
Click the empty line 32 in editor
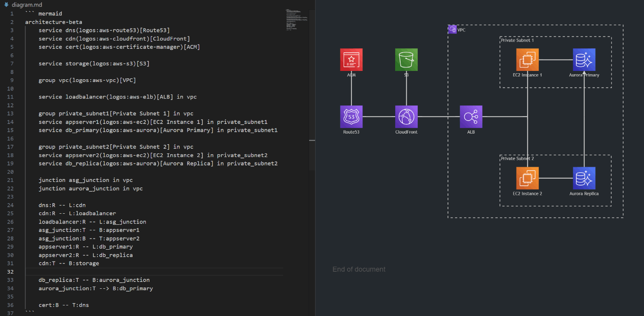point(154,272)
